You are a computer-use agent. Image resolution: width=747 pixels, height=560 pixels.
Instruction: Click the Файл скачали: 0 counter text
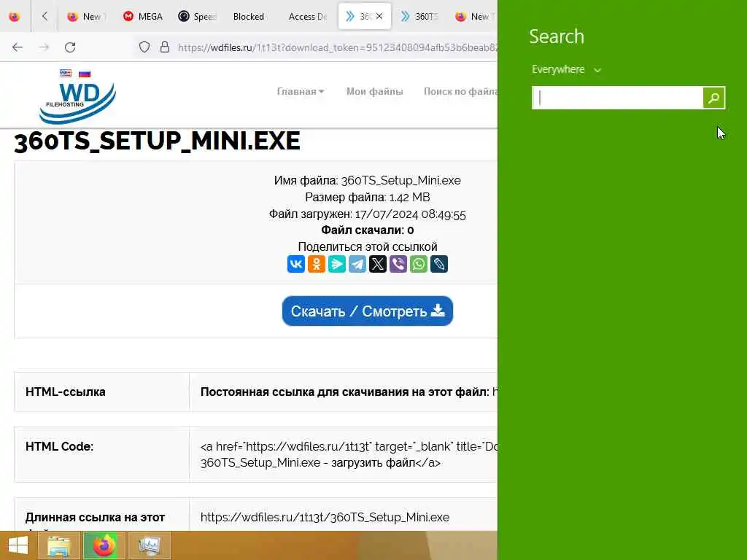[x=368, y=230]
